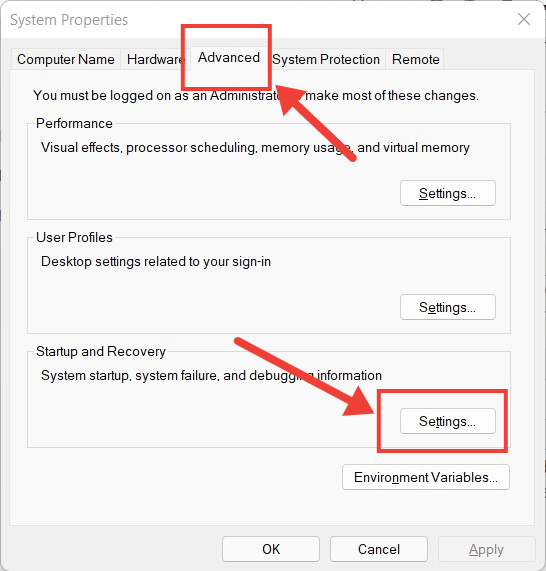546x571 pixels.
Task: Dismiss the dialog with the Cancel button
Action: 379,549
